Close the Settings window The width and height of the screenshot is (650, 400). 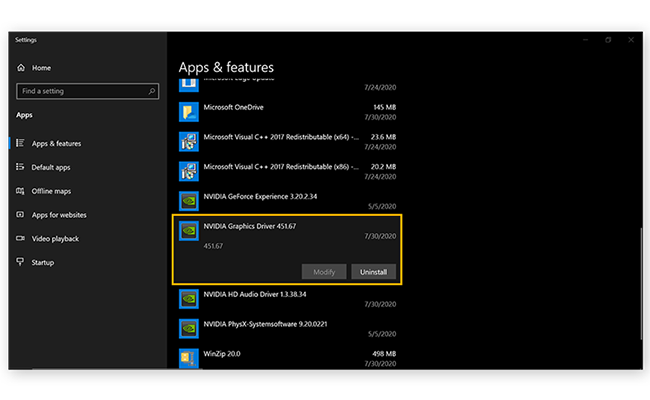coord(631,40)
